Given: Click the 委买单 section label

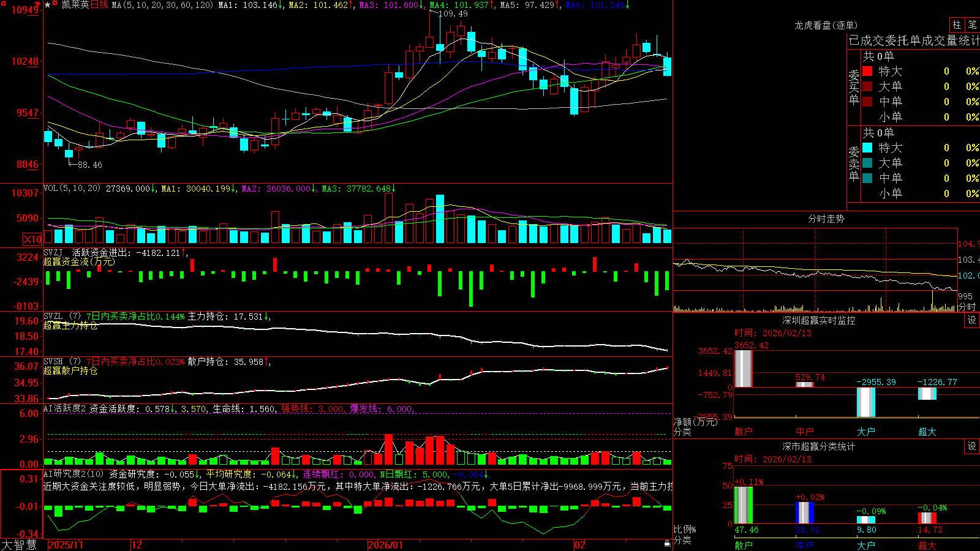Looking at the screenshot, I should (x=854, y=87).
